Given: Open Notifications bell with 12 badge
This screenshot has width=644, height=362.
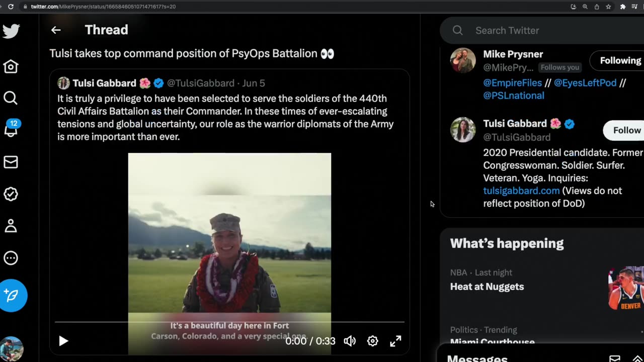Looking at the screenshot, I should (11, 129).
